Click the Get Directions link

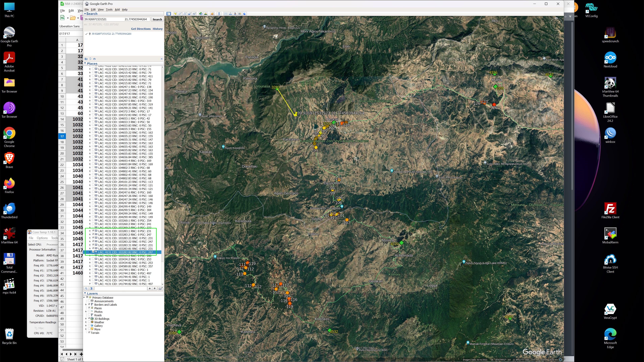pyautogui.click(x=141, y=29)
